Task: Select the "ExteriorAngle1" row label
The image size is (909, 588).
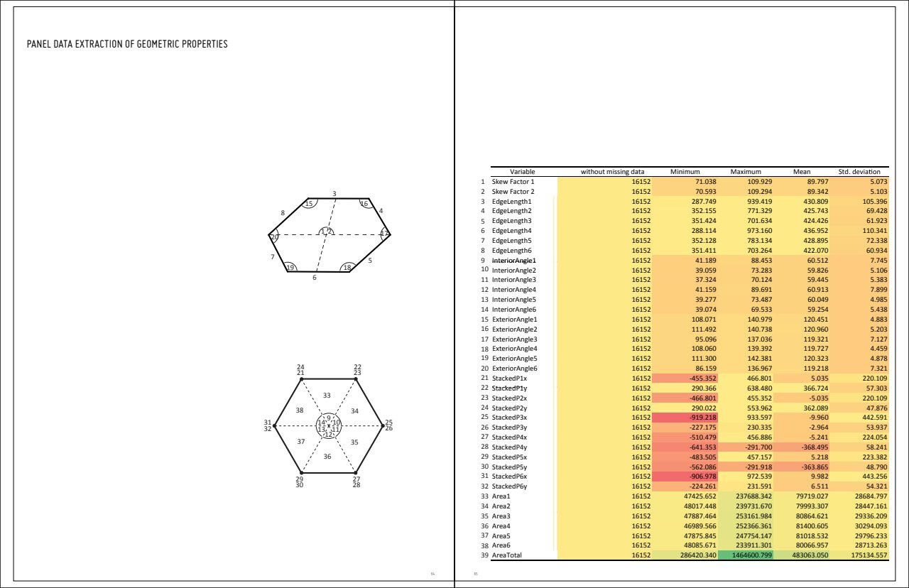Action: click(x=515, y=320)
